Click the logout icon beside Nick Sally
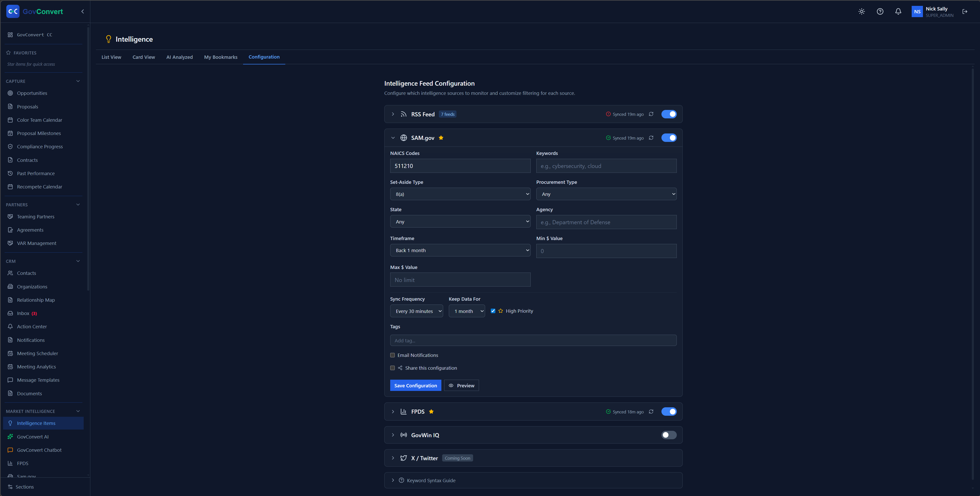 pos(965,12)
